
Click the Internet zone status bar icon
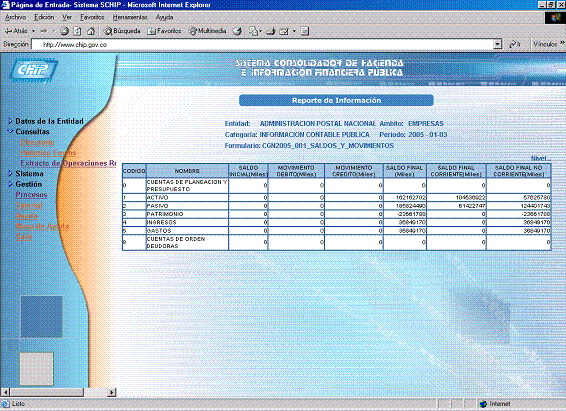tap(483, 404)
